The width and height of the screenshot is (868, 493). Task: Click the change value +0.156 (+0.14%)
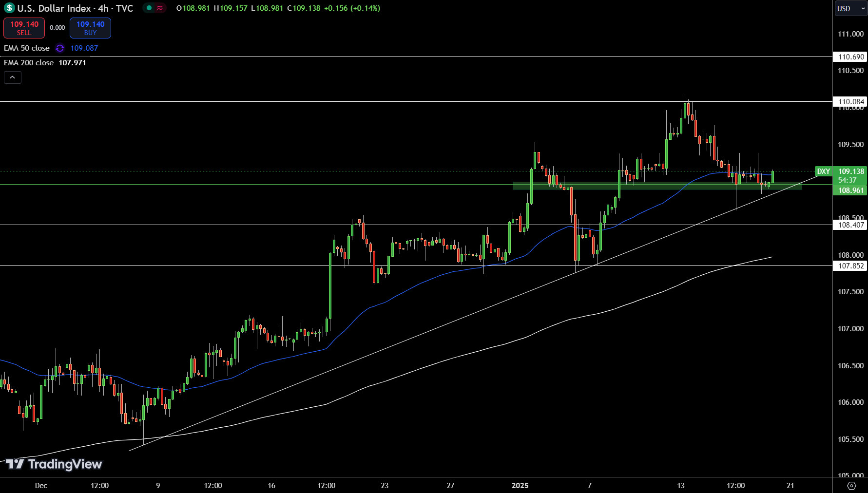pos(351,8)
